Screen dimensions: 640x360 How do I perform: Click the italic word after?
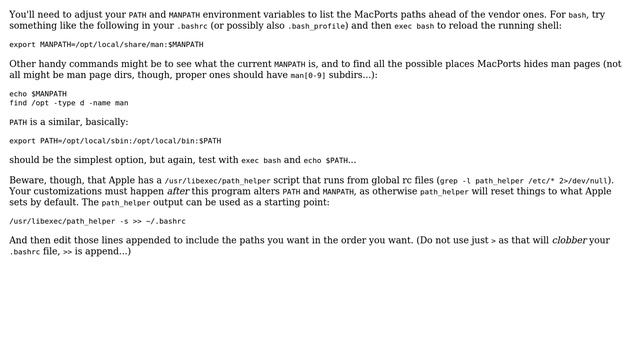point(178,191)
